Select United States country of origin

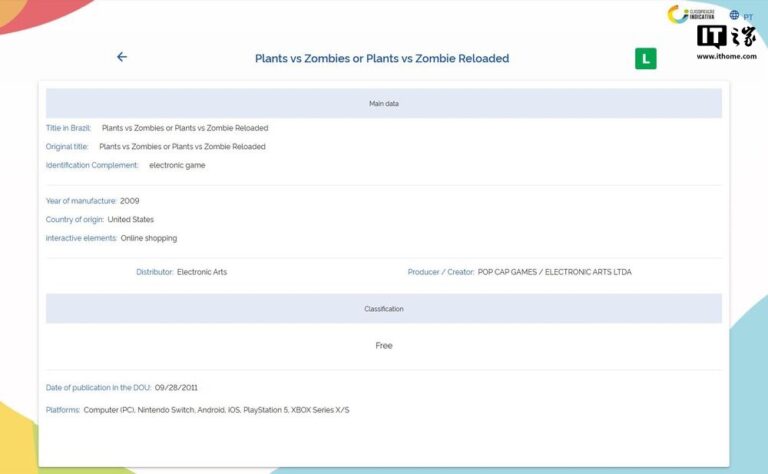(131, 220)
